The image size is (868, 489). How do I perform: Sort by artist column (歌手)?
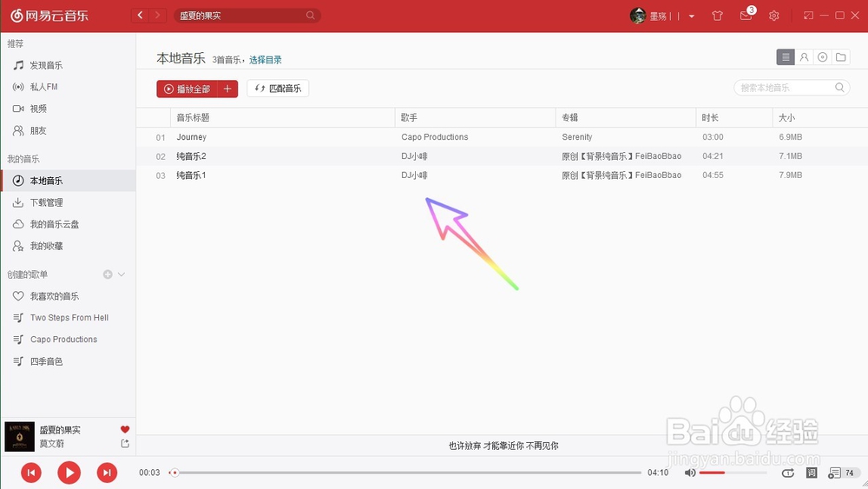[x=409, y=117]
